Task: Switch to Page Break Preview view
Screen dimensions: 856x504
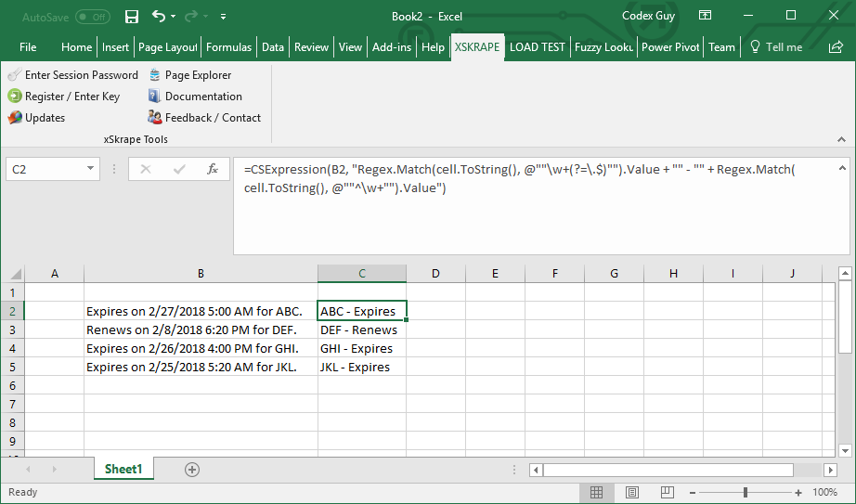Action: [x=666, y=493]
